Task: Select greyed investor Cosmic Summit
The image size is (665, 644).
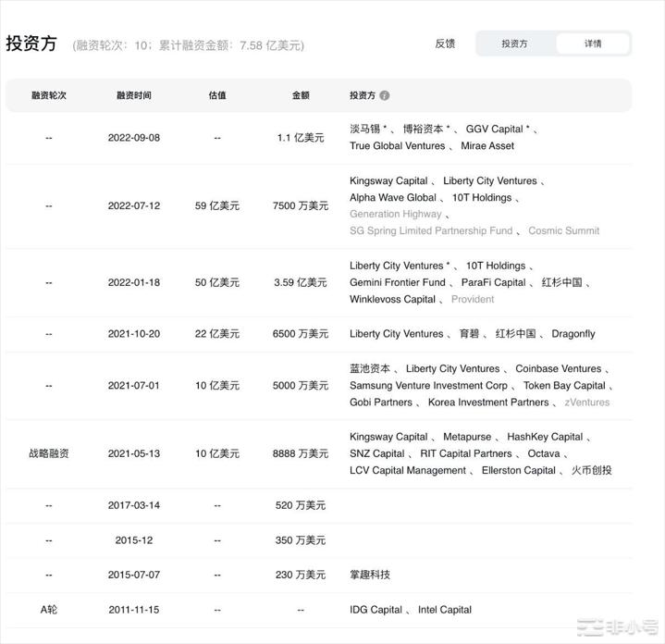Action: pos(563,230)
